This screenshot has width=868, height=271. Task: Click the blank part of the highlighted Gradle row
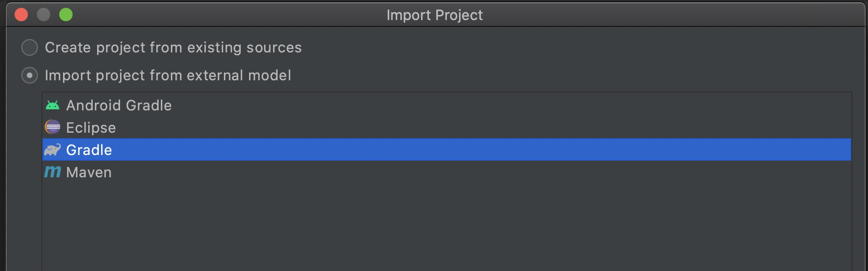pos(475,150)
